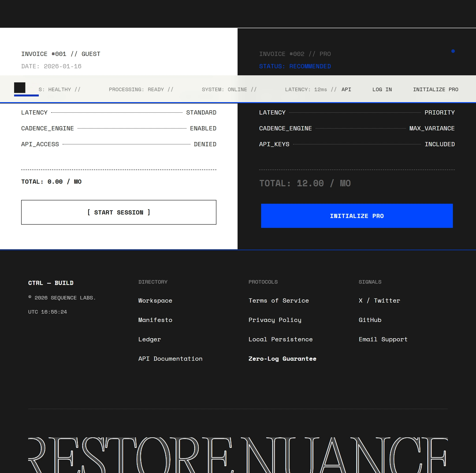476x473 pixels.
Task: Open API Documentation link
Action: (x=170, y=359)
